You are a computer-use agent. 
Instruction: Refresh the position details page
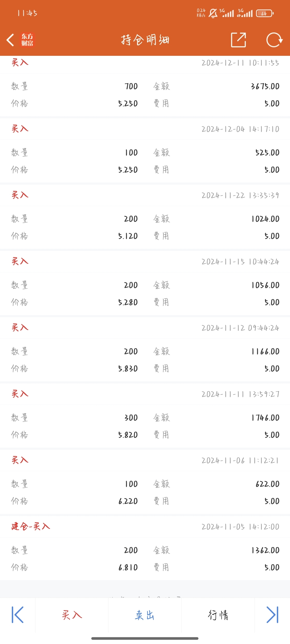click(x=274, y=40)
